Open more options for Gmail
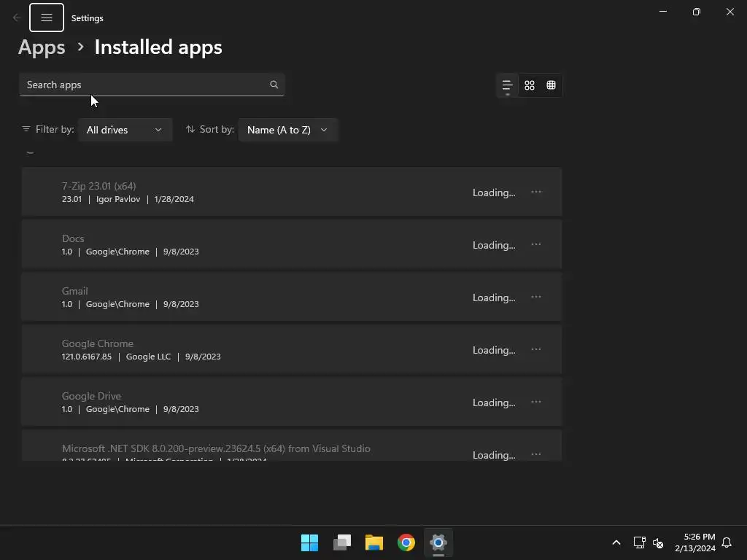The width and height of the screenshot is (747, 560). [536, 297]
